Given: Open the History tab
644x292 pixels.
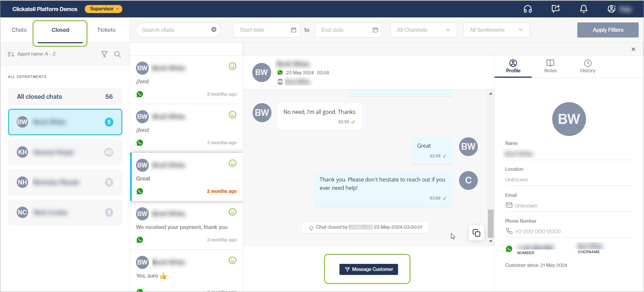Looking at the screenshot, I should pyautogui.click(x=587, y=66).
